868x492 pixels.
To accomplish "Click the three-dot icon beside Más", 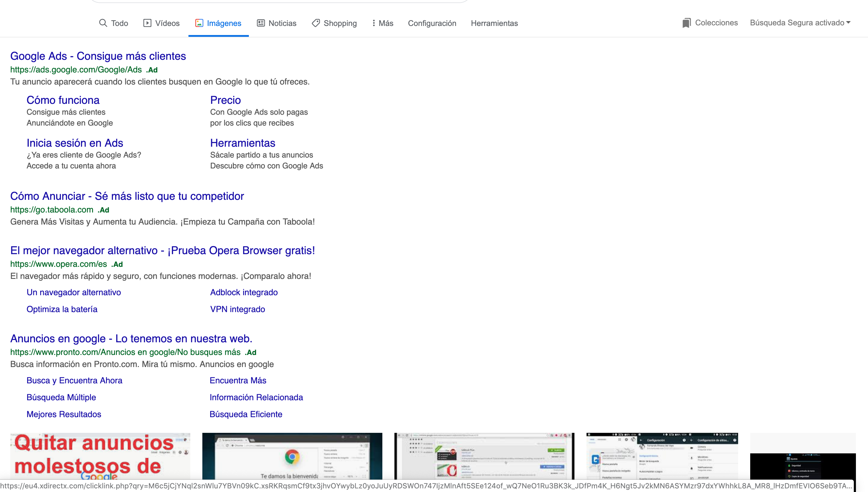I will pos(374,23).
